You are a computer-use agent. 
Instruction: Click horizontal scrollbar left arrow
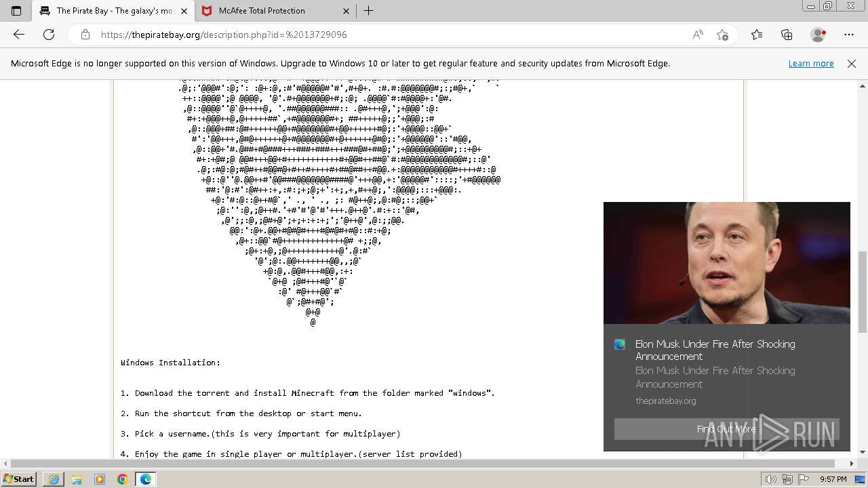[5, 464]
